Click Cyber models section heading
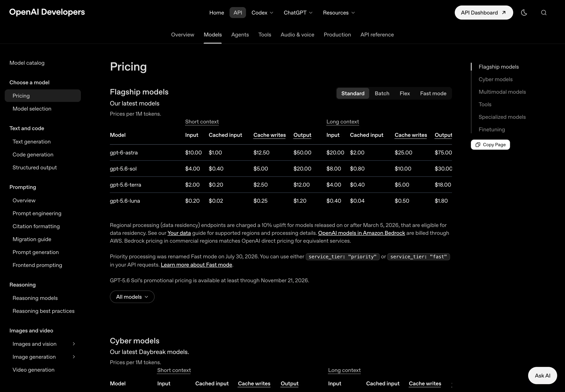The width and height of the screenshot is (565, 392). pyautogui.click(x=135, y=341)
